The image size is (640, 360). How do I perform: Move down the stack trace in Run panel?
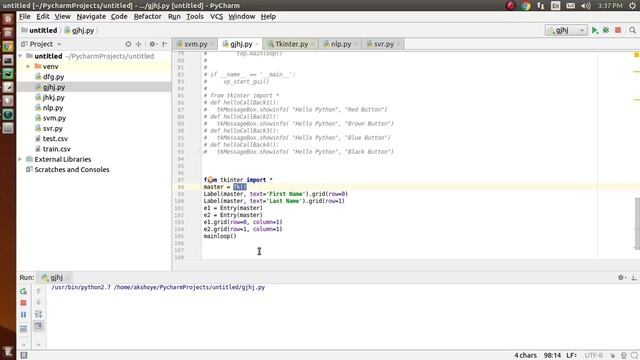(38, 302)
